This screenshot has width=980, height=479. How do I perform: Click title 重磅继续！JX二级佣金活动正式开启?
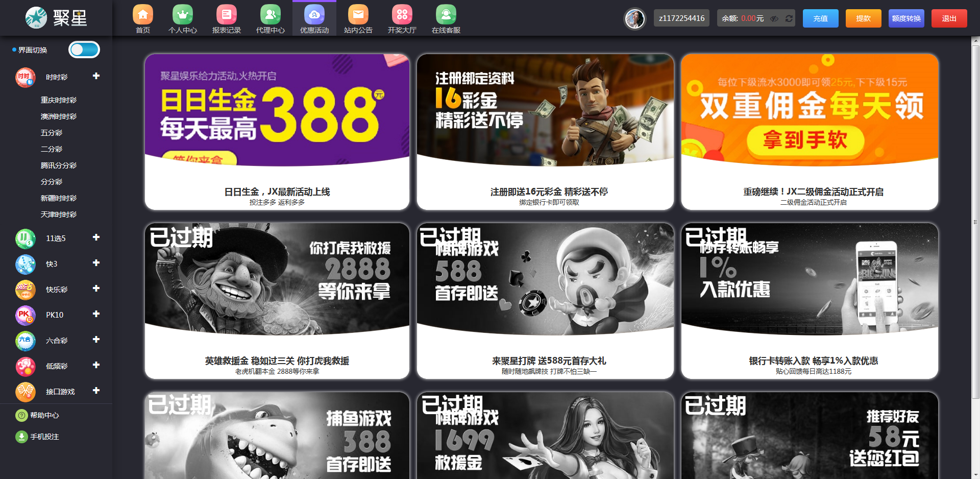(814, 192)
